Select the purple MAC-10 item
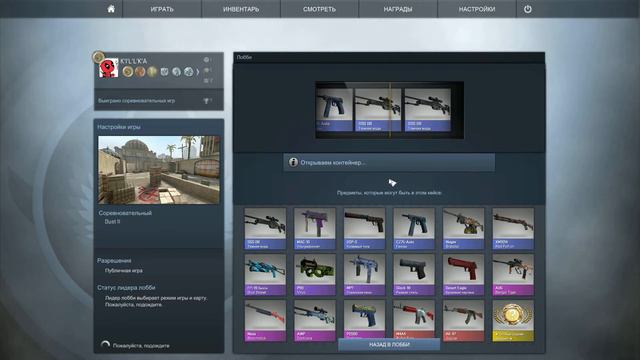Screen dimensions: 640x360 tap(315, 229)
